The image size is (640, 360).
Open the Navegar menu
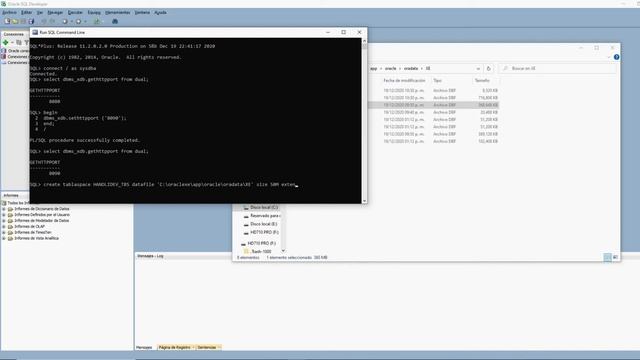point(55,13)
